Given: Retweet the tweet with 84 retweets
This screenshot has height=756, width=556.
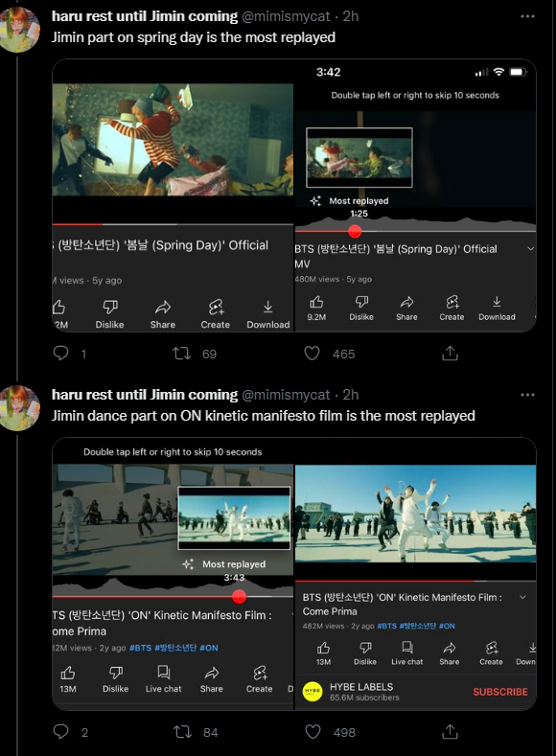Looking at the screenshot, I should pyautogui.click(x=182, y=732).
